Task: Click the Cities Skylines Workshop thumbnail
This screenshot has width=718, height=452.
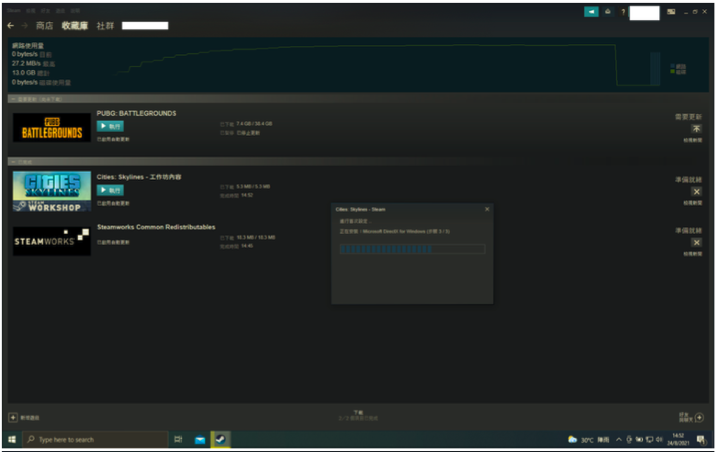Action: [x=52, y=191]
